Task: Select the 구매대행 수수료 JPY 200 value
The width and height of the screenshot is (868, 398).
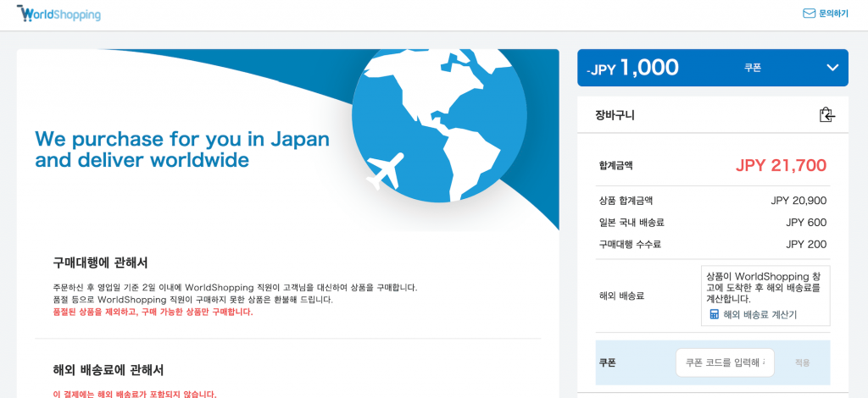Action: (806, 245)
